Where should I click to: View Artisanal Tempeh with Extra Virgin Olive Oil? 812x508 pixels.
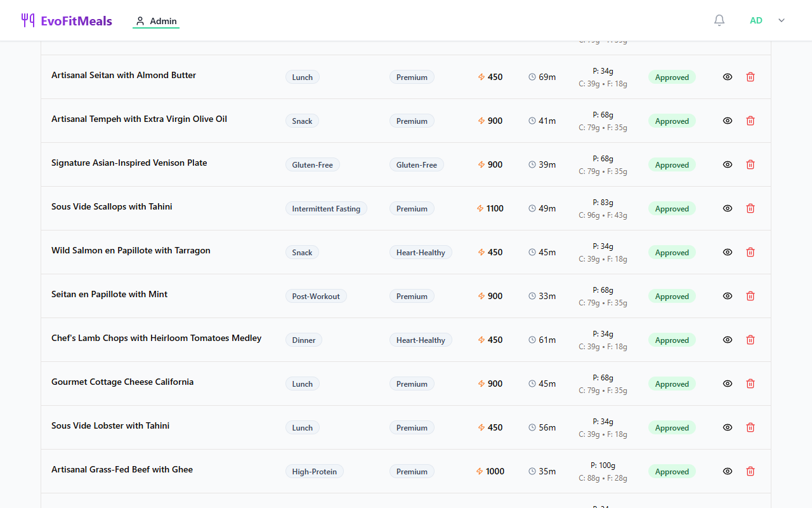pos(728,121)
